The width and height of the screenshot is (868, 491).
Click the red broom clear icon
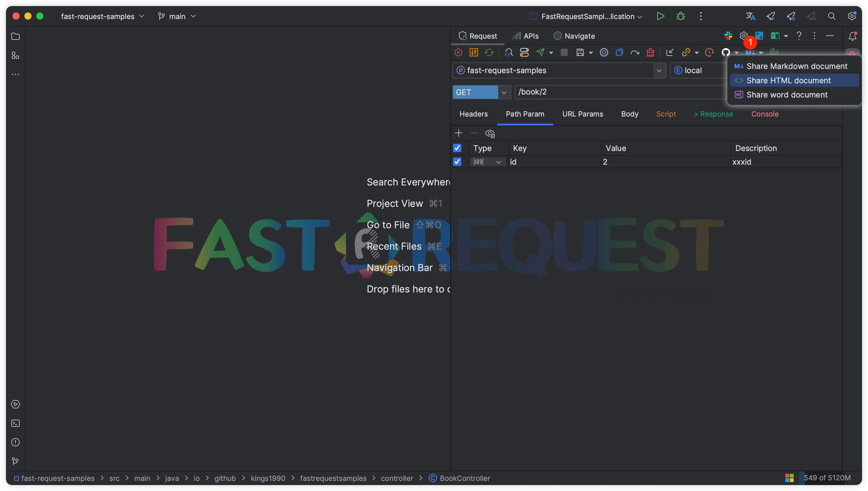coord(650,52)
